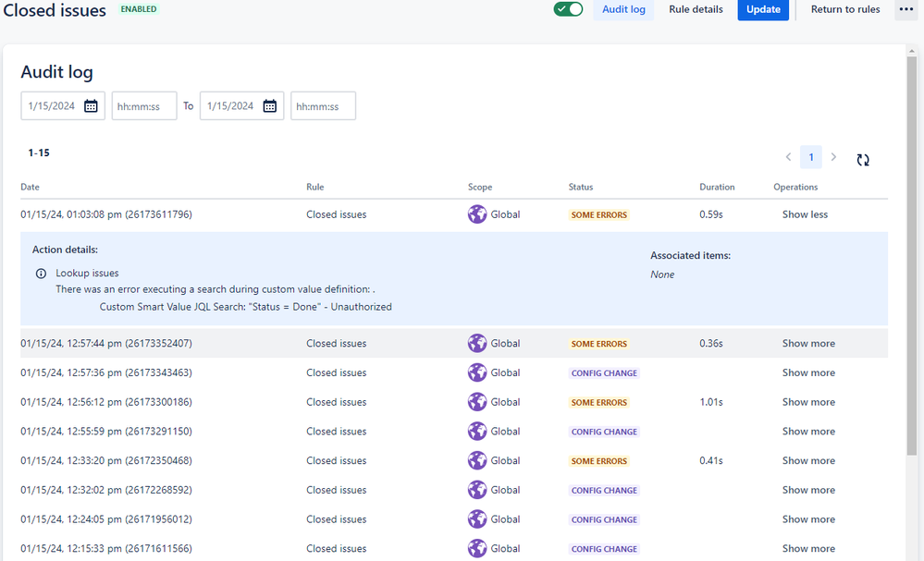Click CONFIG CHANGE badge for 12:57:36 pm
This screenshot has width=924, height=561.
point(604,373)
